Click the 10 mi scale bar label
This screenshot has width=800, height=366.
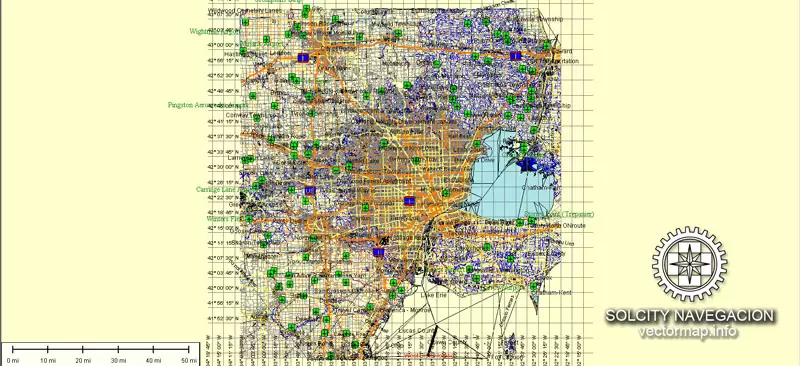(x=47, y=361)
